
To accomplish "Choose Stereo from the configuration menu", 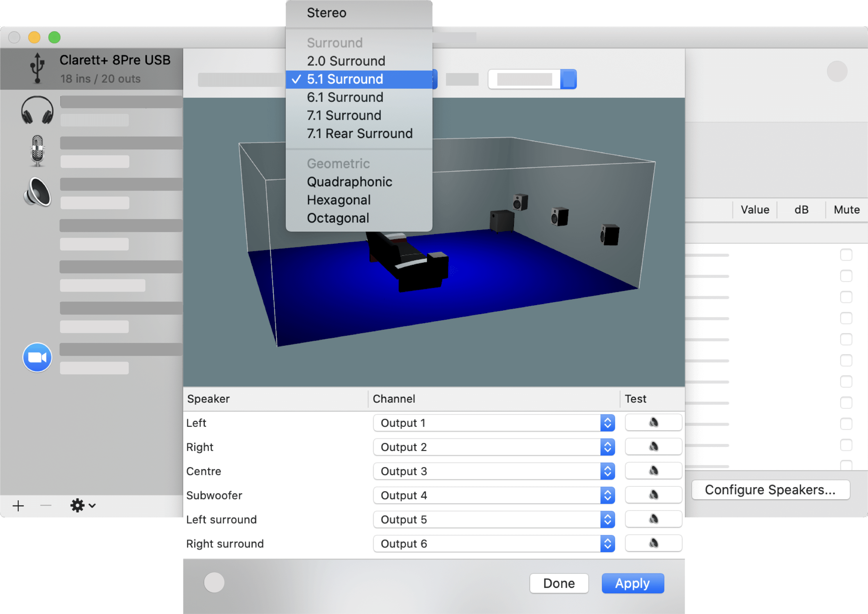I will [359, 13].
